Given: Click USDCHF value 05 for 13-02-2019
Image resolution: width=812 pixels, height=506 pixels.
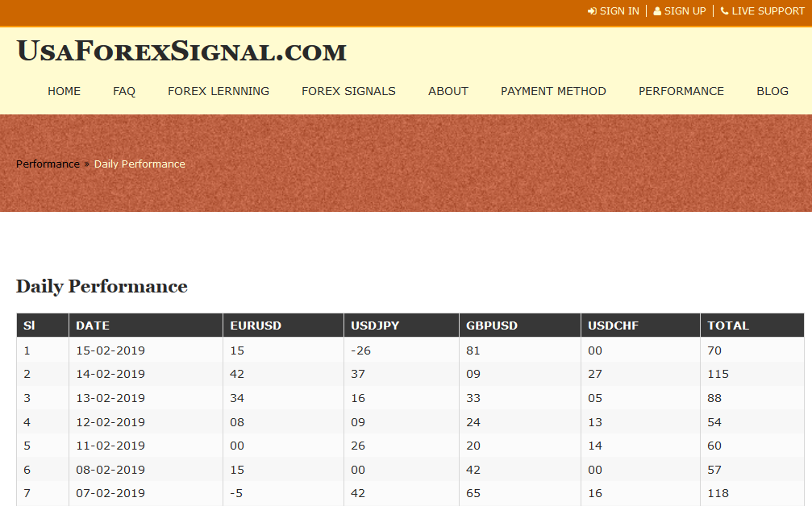Looking at the screenshot, I should pos(595,398).
